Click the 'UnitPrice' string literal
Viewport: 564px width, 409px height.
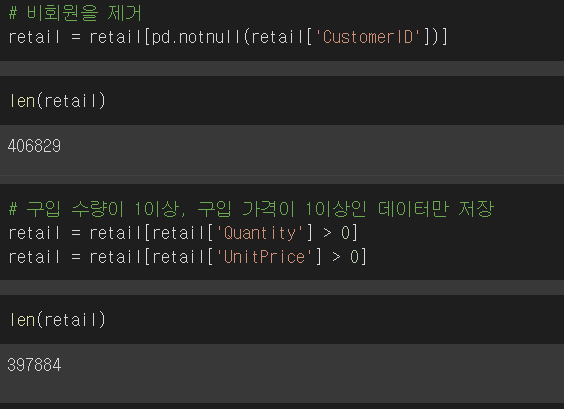click(x=264, y=257)
